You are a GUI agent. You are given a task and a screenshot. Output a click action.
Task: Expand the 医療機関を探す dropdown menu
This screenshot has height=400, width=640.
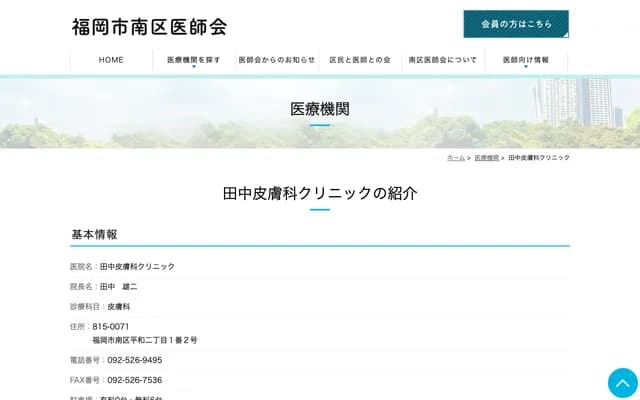coord(194,61)
